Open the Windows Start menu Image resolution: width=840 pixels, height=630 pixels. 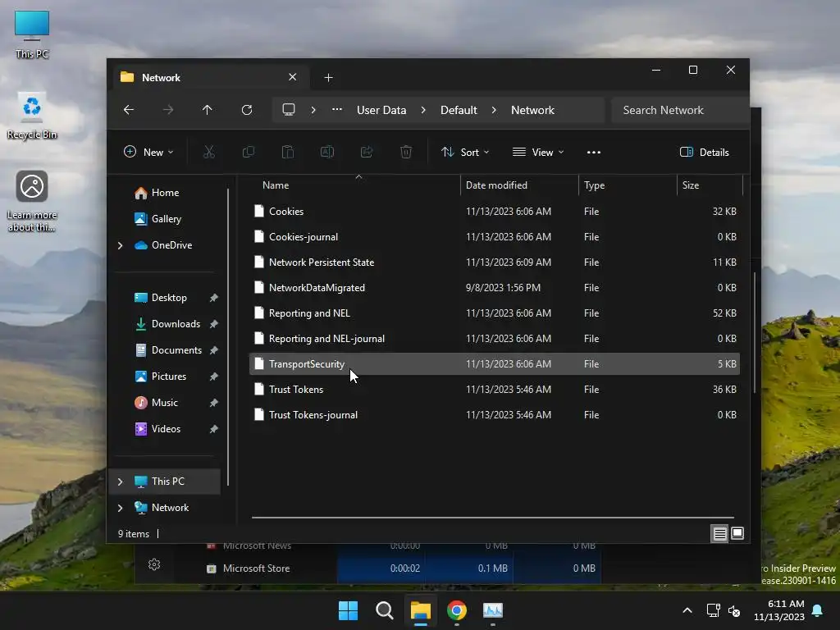348,610
